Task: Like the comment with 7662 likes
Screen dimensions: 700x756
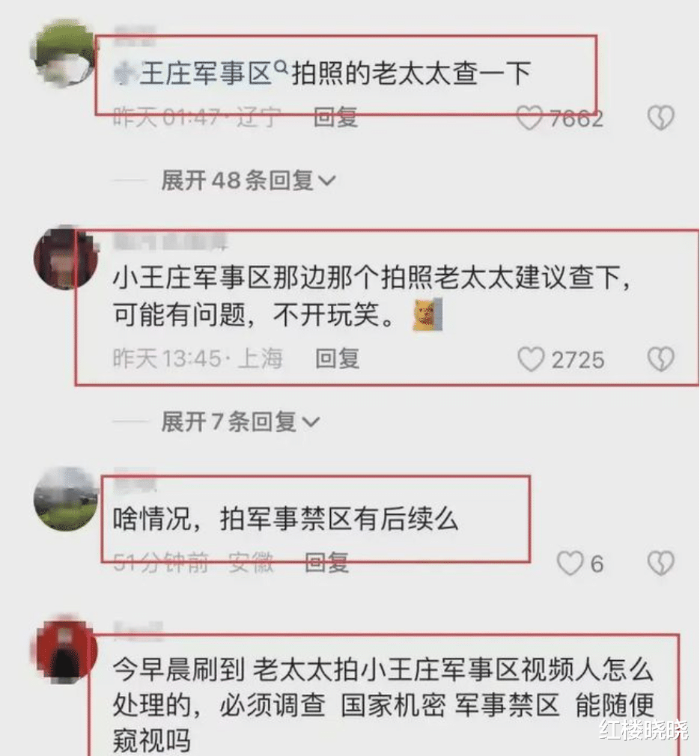Action: pyautogui.click(x=529, y=118)
